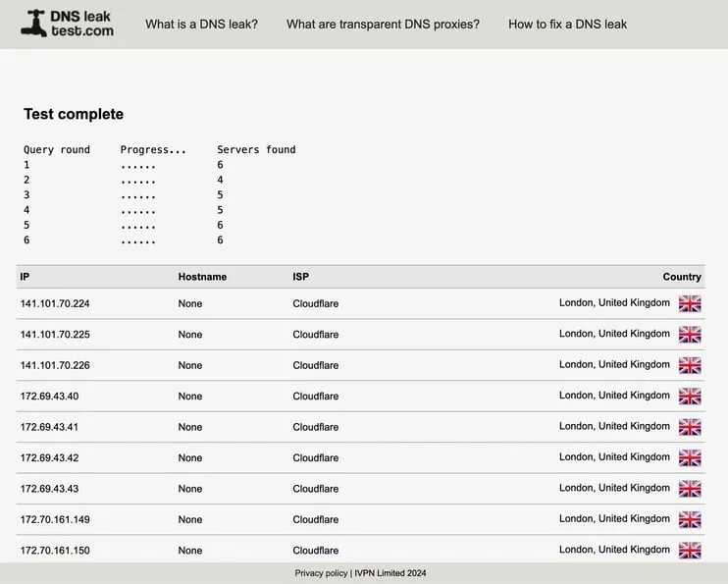Click 'IVPN Limited 2024' footer text
Viewport: 728px width, 584px height.
click(x=390, y=573)
